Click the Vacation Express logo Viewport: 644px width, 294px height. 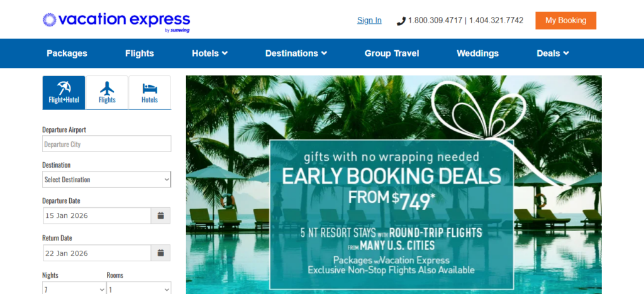(116, 21)
